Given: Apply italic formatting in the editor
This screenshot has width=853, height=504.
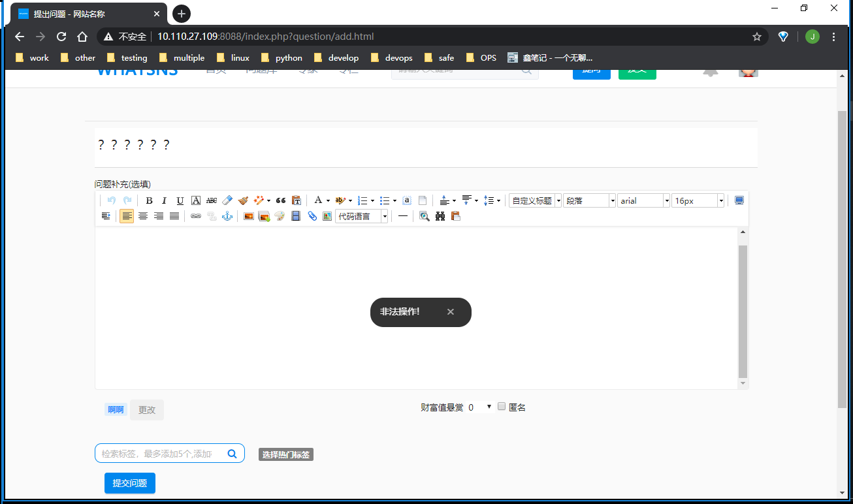Looking at the screenshot, I should pyautogui.click(x=165, y=201).
